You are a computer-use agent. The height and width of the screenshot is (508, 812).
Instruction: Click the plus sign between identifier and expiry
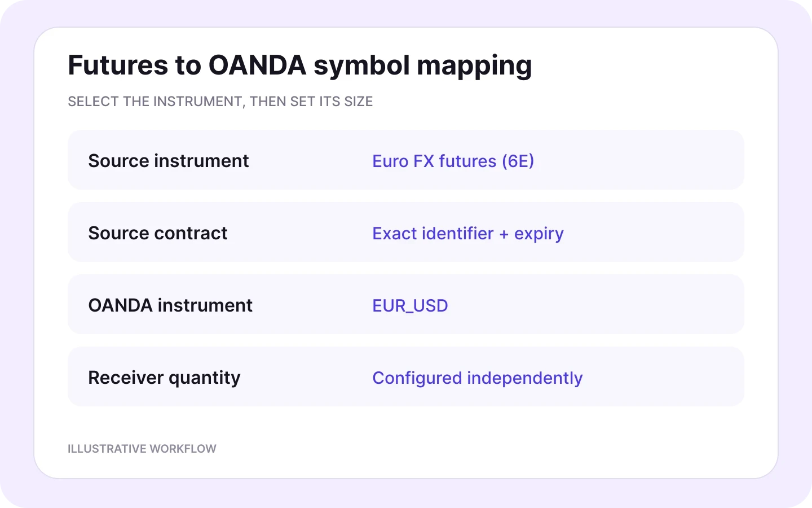pos(504,234)
